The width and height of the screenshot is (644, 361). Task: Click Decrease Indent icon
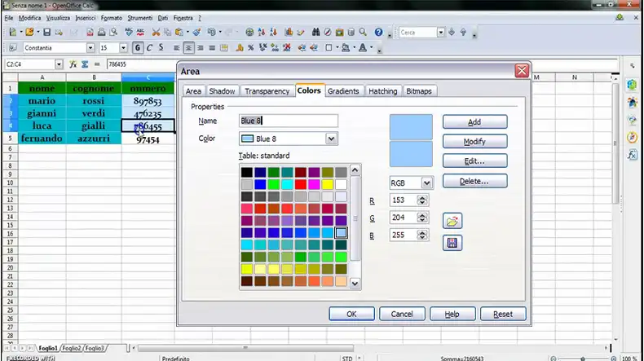pyautogui.click(x=302, y=48)
